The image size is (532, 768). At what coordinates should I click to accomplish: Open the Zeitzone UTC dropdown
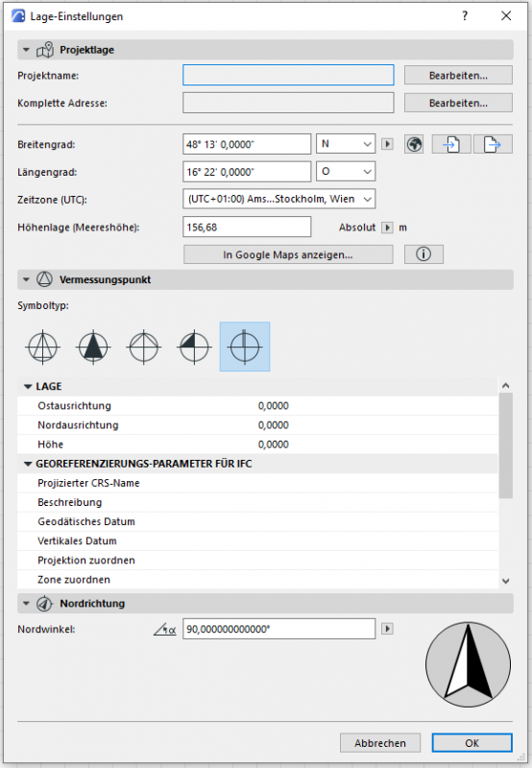(279, 200)
